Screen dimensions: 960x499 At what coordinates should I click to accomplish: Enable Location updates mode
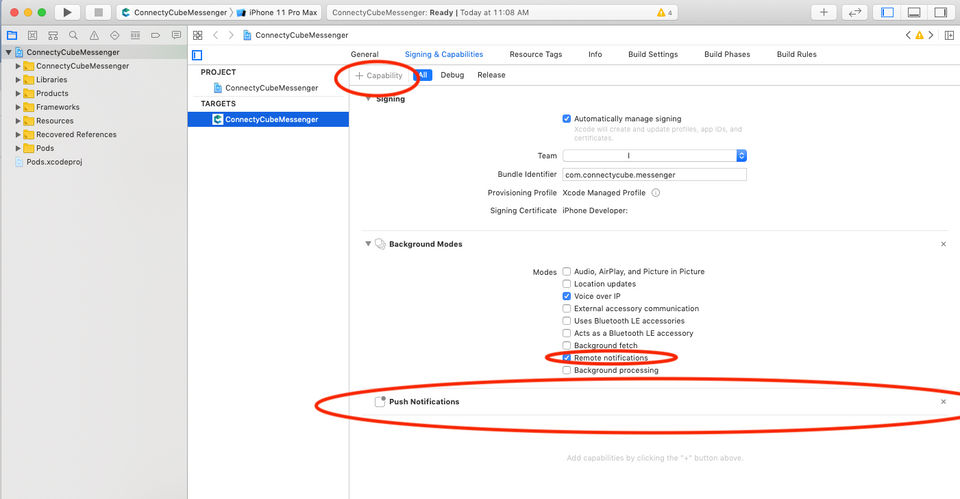point(566,284)
